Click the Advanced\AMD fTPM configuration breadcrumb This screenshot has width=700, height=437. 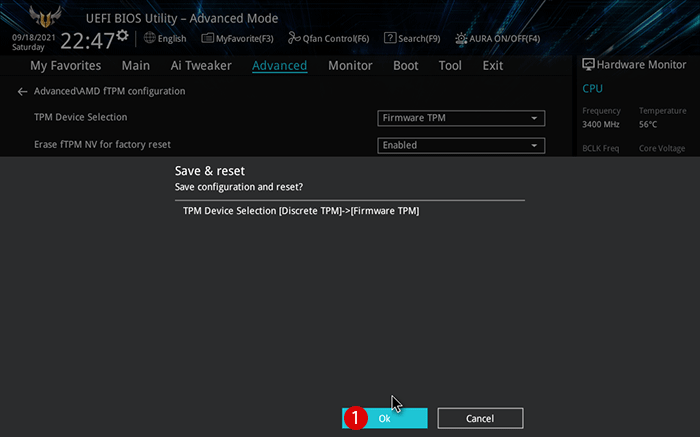(x=109, y=91)
